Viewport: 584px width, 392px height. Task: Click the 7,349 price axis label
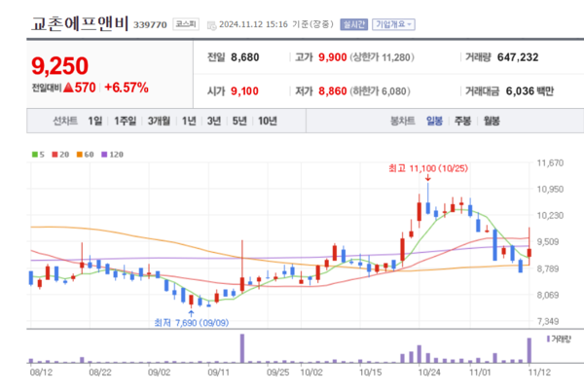coord(548,321)
